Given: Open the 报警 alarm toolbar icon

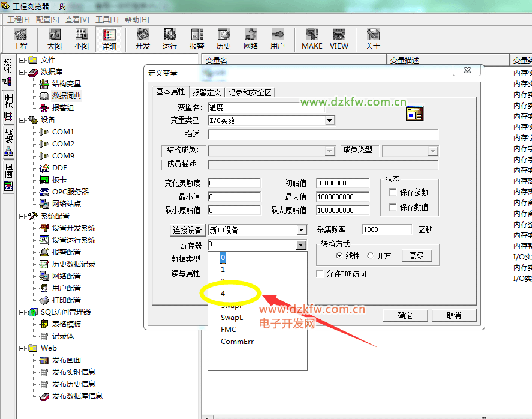Looking at the screenshot, I should point(197,39).
